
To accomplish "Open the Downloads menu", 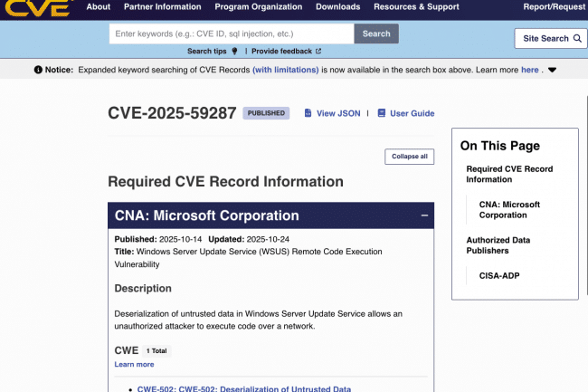I will (x=337, y=7).
